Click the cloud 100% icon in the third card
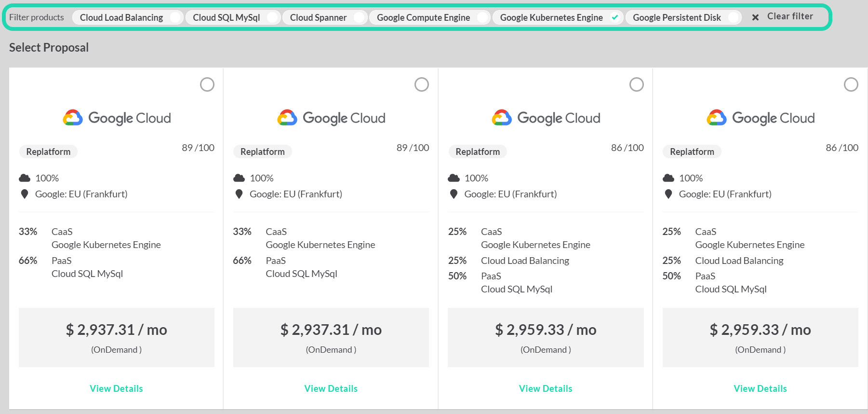The width and height of the screenshot is (868, 414). point(454,178)
